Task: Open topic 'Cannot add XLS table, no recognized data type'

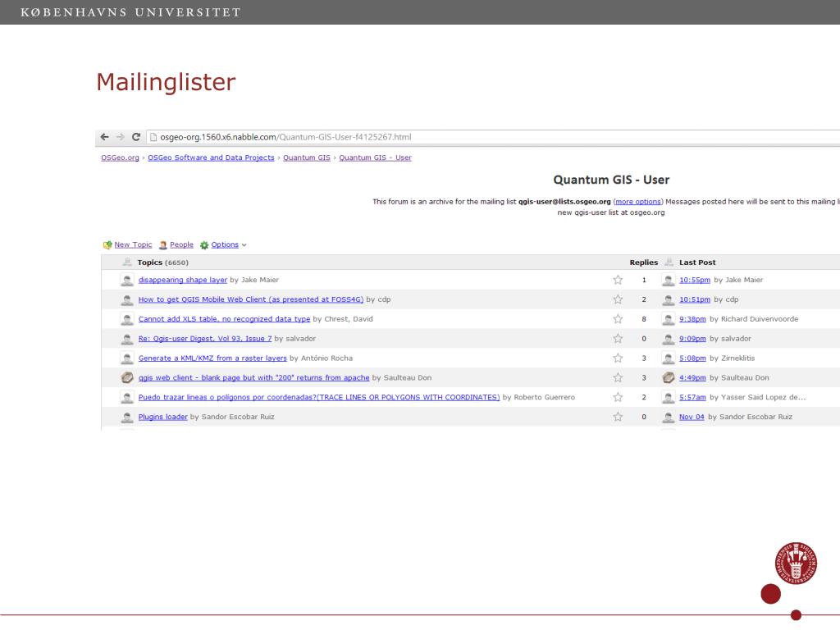Action: tap(224, 319)
